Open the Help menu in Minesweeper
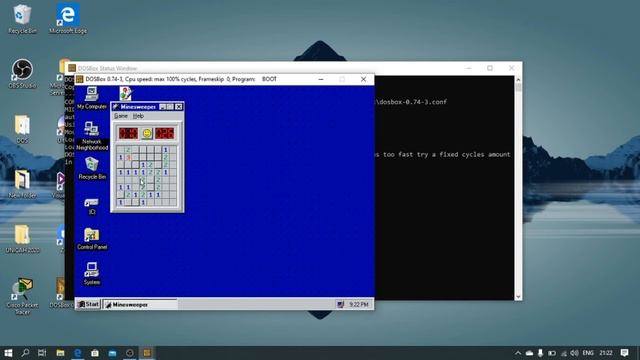This screenshot has width=640, height=360. click(138, 116)
